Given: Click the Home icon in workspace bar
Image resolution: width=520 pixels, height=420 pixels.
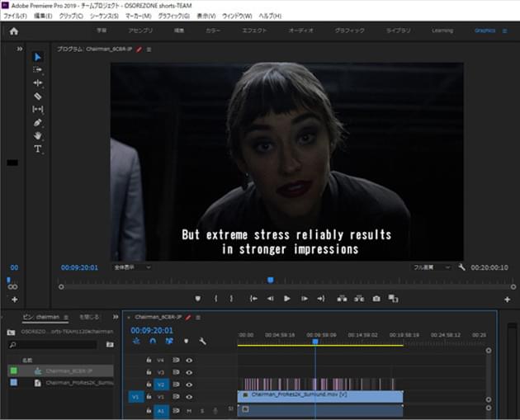Looking at the screenshot, I should (x=13, y=31).
